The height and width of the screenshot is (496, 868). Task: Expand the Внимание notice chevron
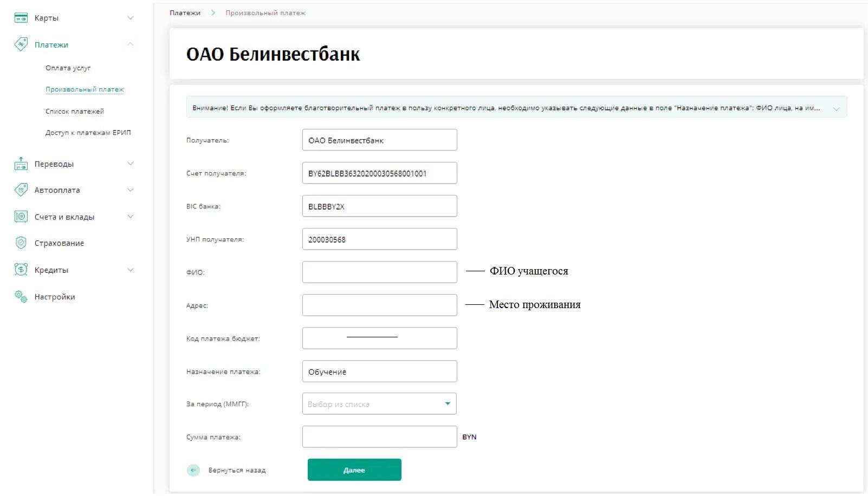[x=836, y=108]
